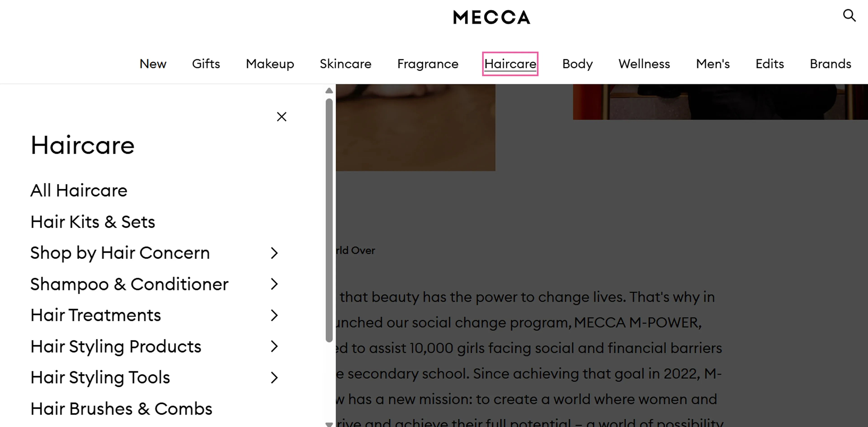
Task: Open the Makeup menu
Action: [270, 64]
